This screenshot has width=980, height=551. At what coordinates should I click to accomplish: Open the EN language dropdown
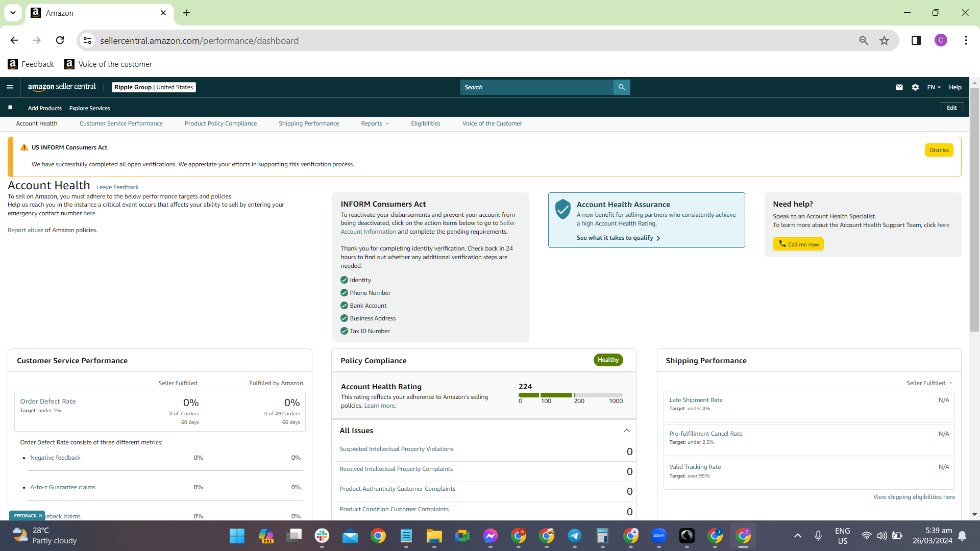click(934, 87)
